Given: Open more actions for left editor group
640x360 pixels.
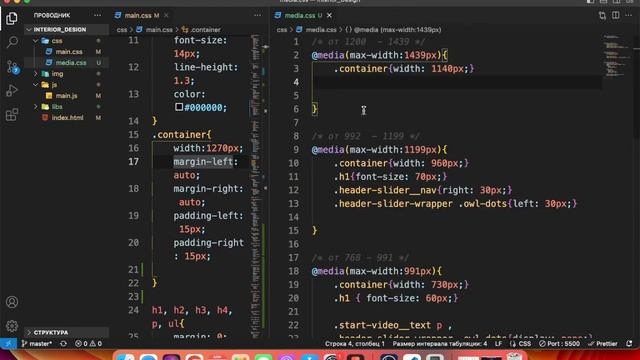Looking at the screenshot, I should tap(257, 15).
